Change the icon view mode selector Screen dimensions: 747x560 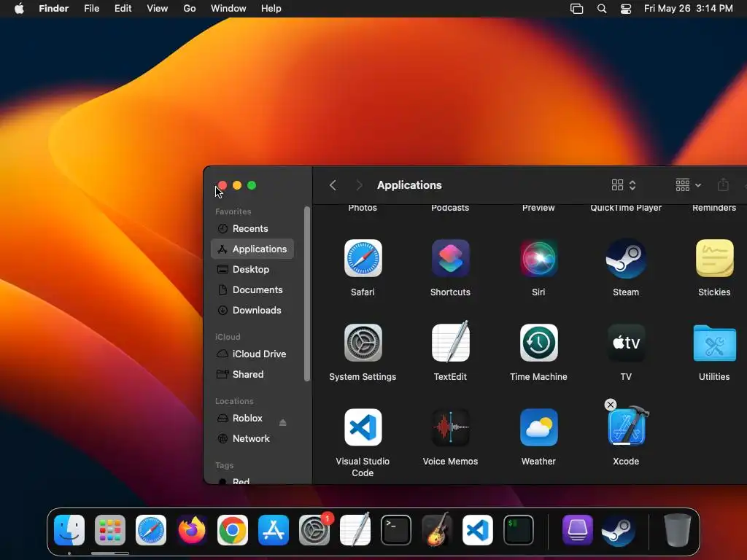[x=624, y=184]
